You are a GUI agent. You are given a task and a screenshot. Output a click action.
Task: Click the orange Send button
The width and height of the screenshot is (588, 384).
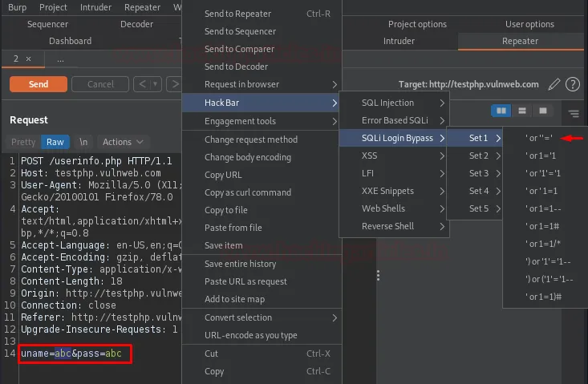click(x=39, y=84)
